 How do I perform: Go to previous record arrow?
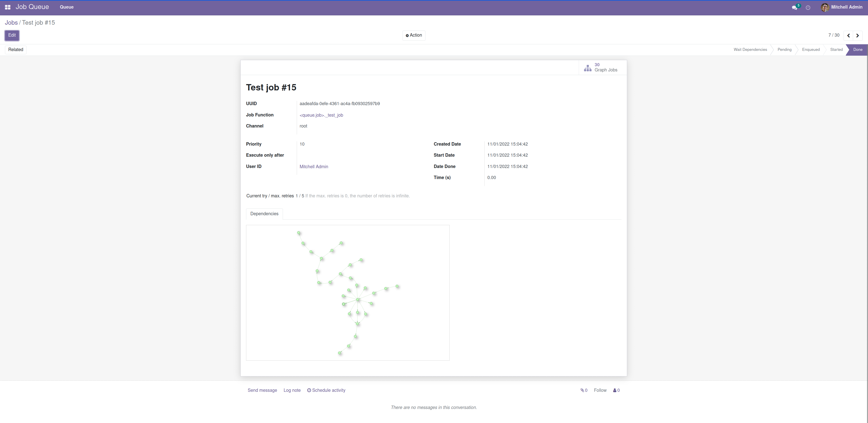[848, 35]
